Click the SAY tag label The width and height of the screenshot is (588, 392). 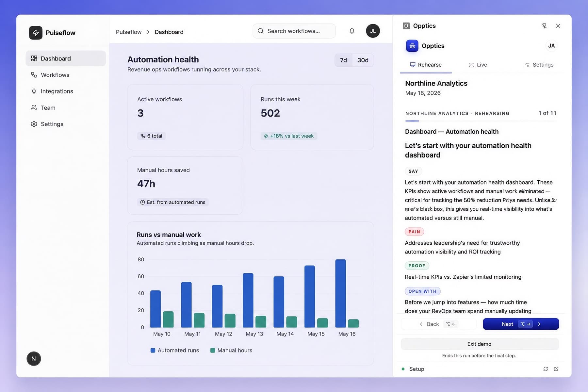413,171
